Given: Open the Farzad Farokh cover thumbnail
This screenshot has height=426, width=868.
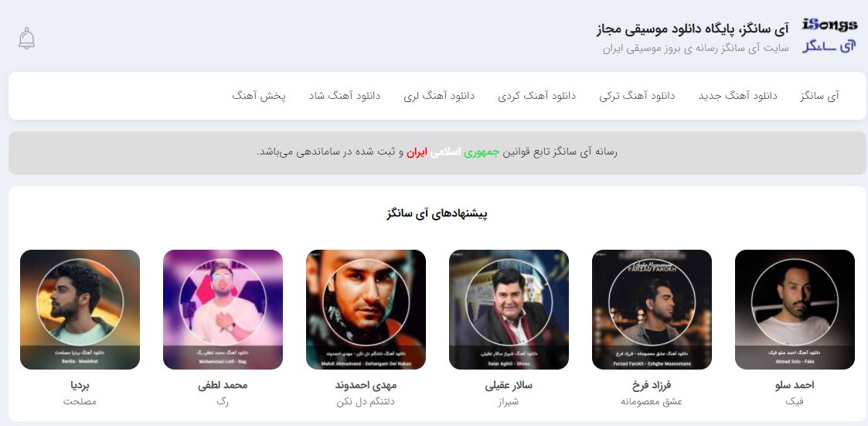Looking at the screenshot, I should tap(652, 310).
